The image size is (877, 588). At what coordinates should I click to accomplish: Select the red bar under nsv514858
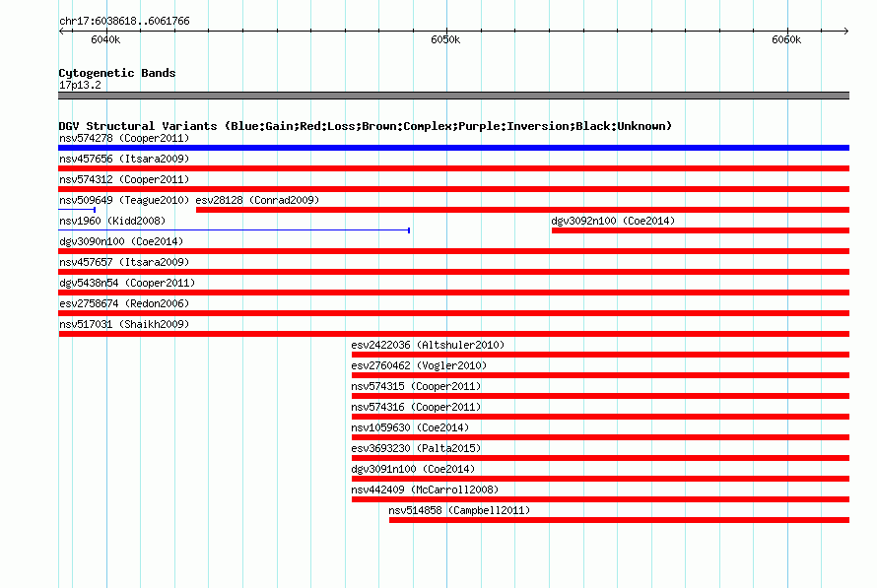(619, 520)
